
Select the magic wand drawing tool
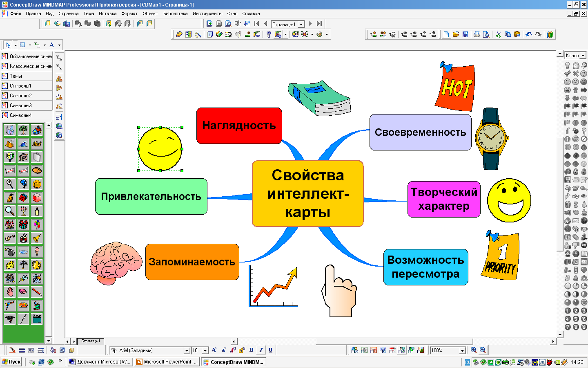coord(198,34)
